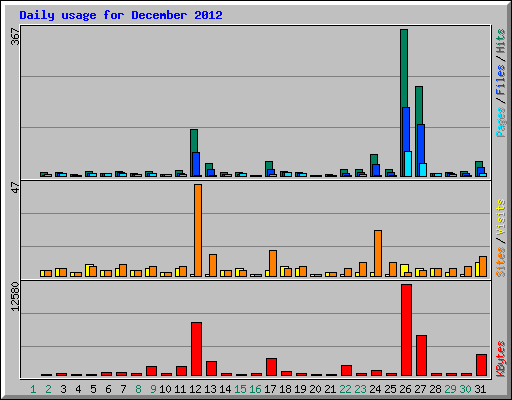This screenshot has width=512, height=400.
Task: Click the orange sites bar for day 17
Action: 273,263
